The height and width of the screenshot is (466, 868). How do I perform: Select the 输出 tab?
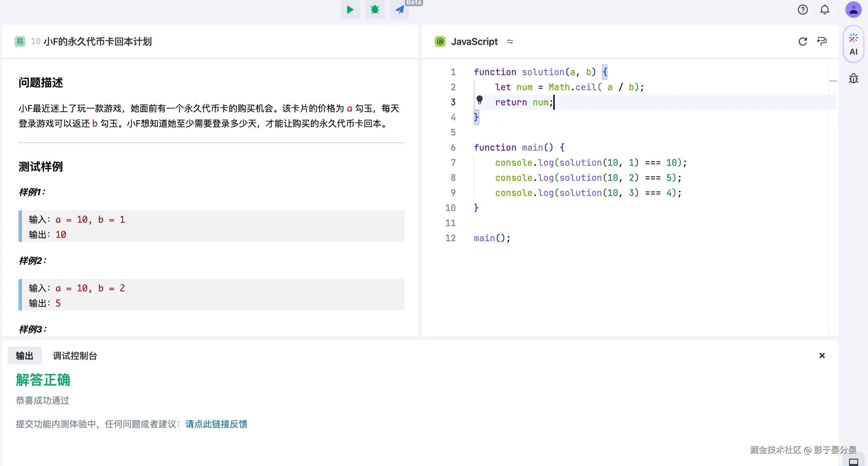[x=25, y=356]
